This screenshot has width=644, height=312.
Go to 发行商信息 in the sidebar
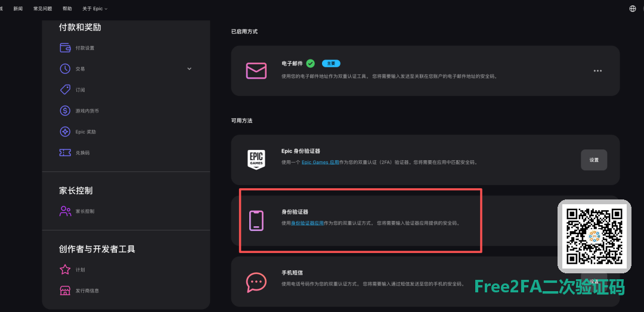coord(87,291)
